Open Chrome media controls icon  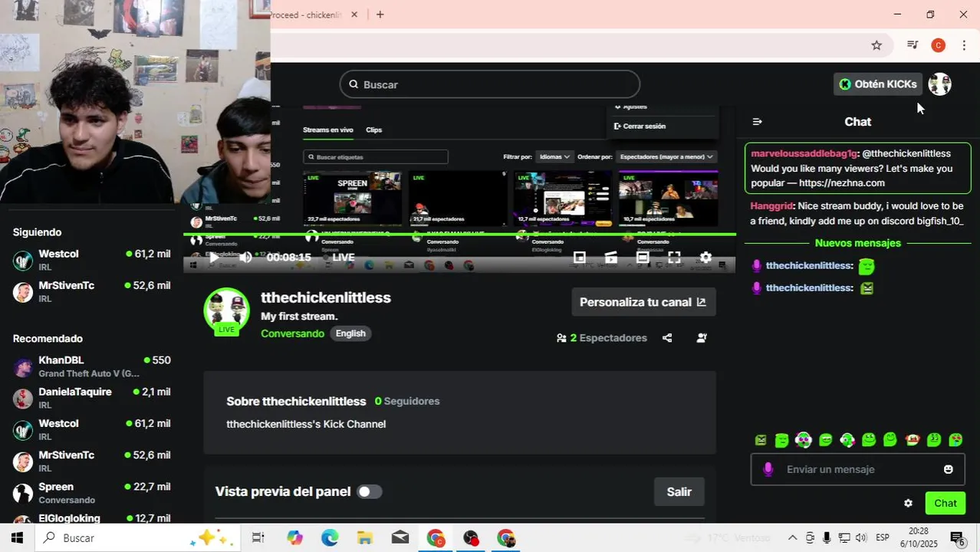coord(913,45)
